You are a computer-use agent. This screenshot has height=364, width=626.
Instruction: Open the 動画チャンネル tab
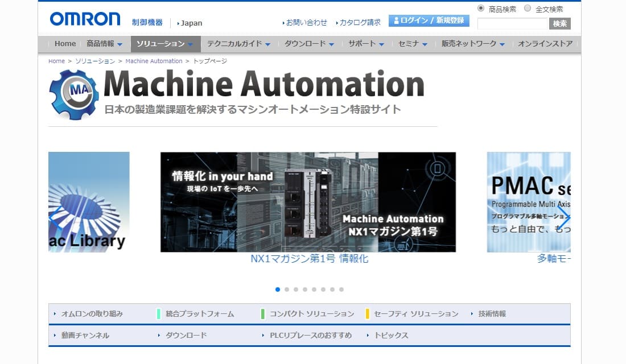pyautogui.click(x=85, y=335)
